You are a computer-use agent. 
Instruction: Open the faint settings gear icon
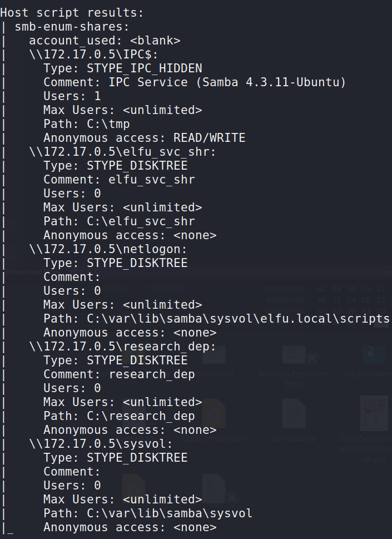tap(11, 253)
